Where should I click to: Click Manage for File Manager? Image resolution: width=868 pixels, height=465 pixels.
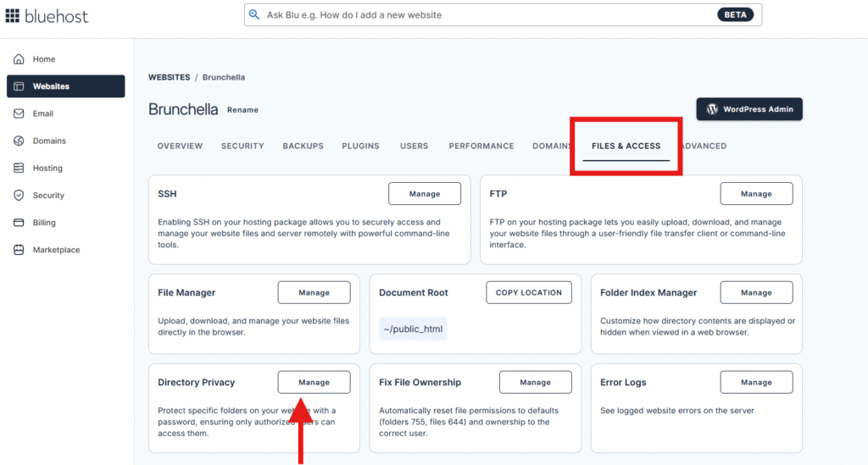click(314, 292)
